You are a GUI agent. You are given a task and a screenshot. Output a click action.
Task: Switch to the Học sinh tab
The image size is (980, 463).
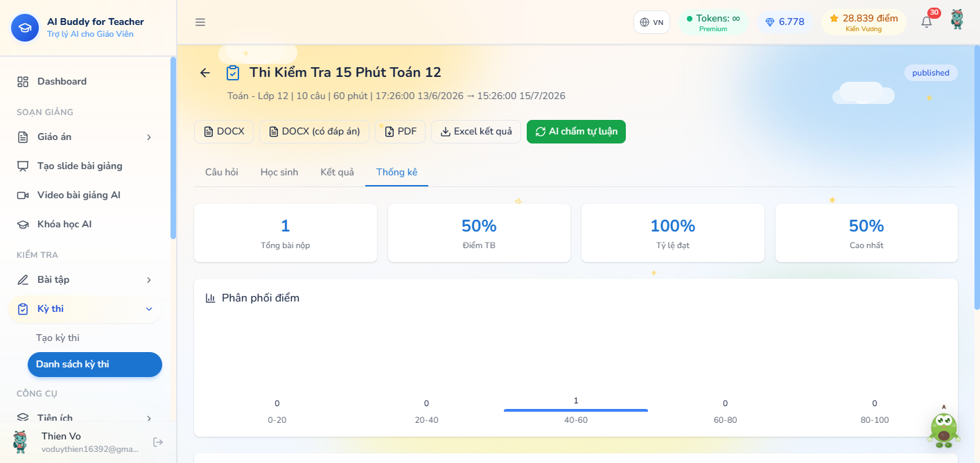click(279, 172)
